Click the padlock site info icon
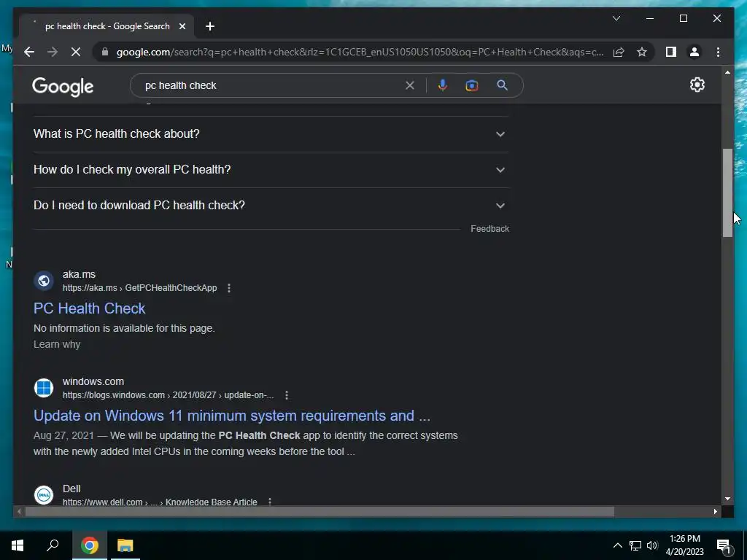This screenshot has width=747, height=560. (x=105, y=52)
